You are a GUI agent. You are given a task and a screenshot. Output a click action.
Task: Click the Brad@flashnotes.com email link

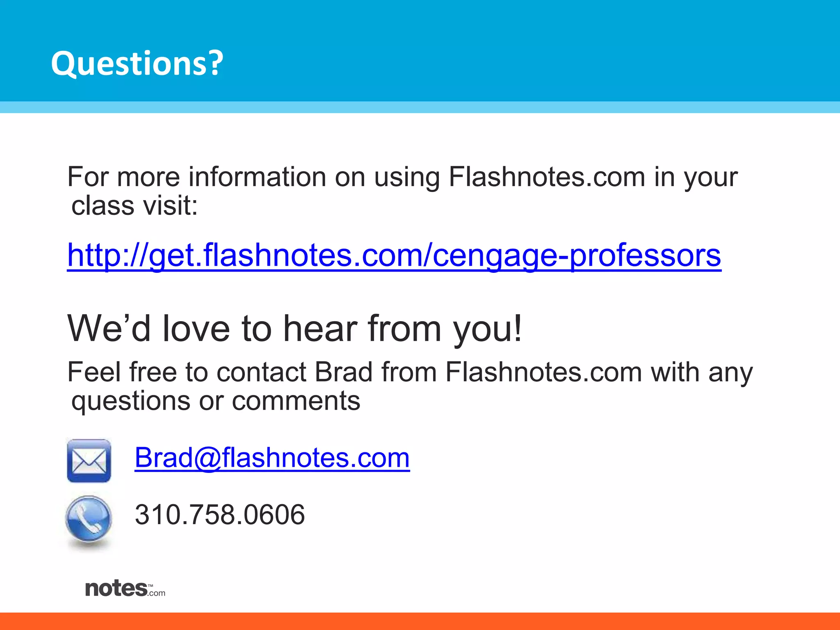pyautogui.click(x=272, y=458)
